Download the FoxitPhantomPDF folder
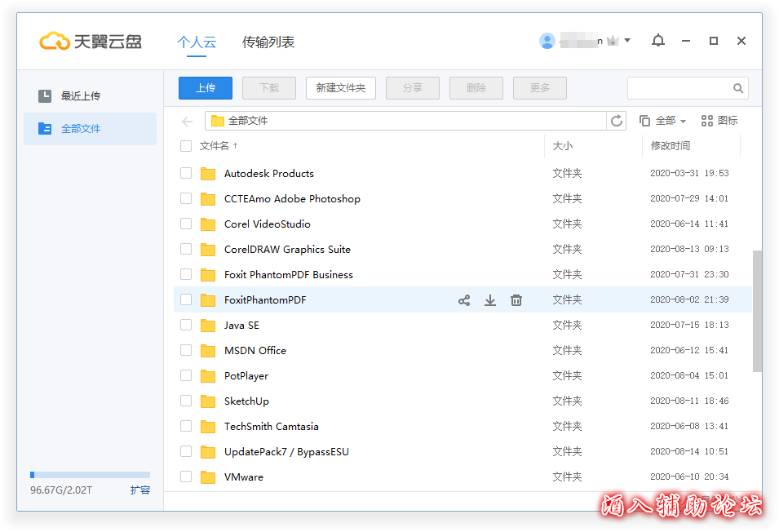This screenshot has height=532, width=779. 490,300
